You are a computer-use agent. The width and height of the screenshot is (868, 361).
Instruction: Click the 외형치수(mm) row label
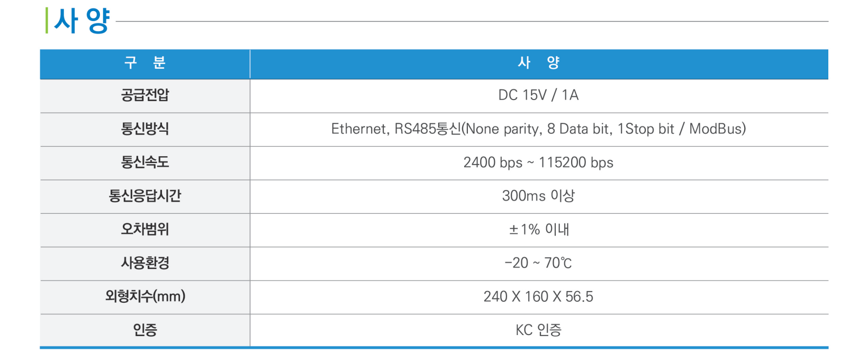tap(145, 296)
